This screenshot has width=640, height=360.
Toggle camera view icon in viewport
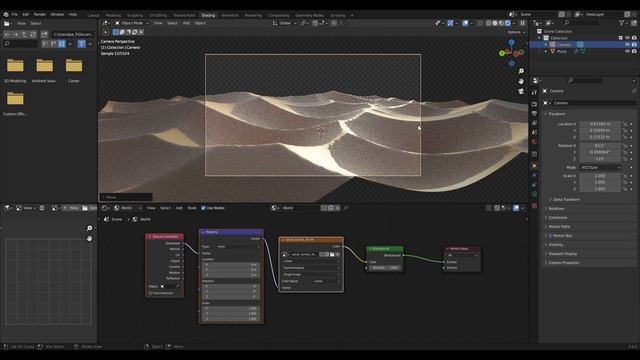click(x=521, y=91)
